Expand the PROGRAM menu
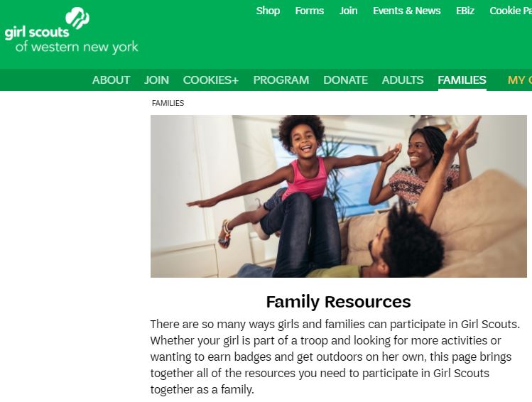The image size is (532, 402). click(281, 80)
